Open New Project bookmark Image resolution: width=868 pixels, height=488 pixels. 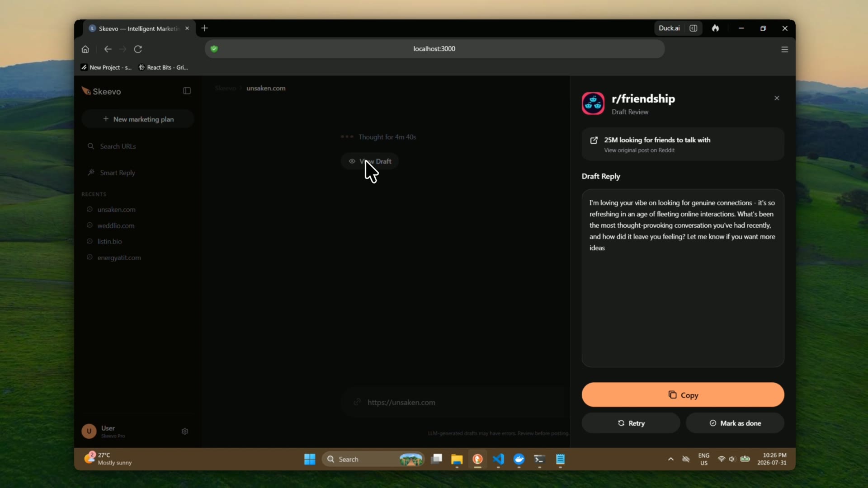point(106,67)
